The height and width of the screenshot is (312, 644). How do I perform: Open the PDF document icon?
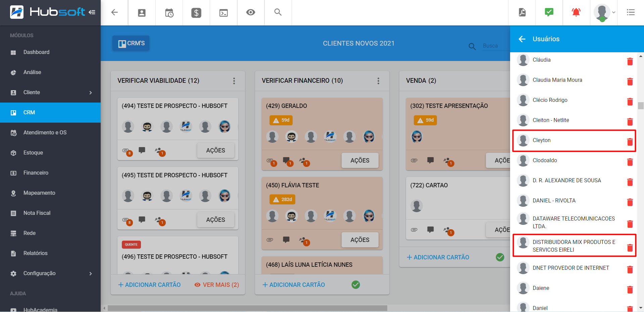click(522, 12)
